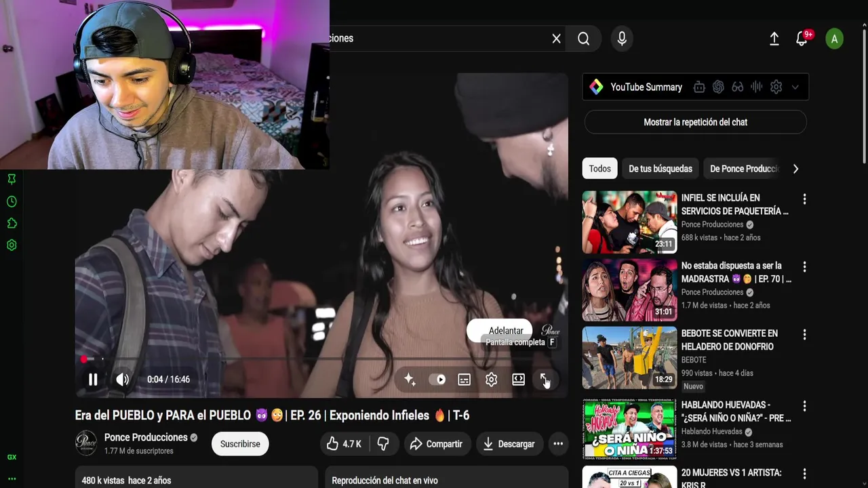Clear the search box with the X

(556, 39)
